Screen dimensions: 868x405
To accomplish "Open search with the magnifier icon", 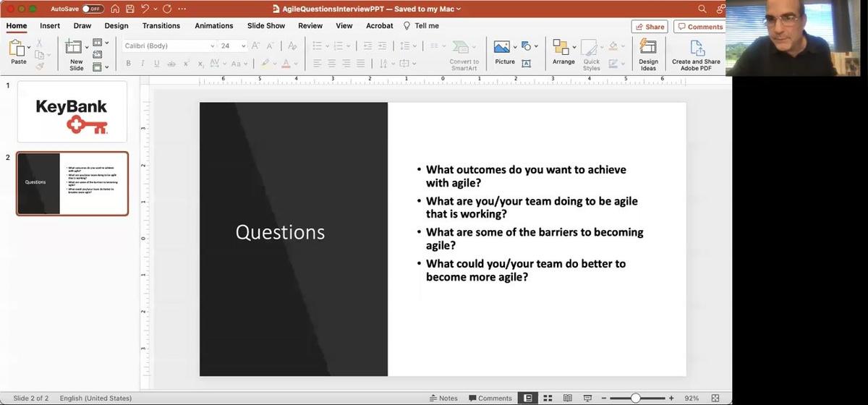I will [x=702, y=9].
